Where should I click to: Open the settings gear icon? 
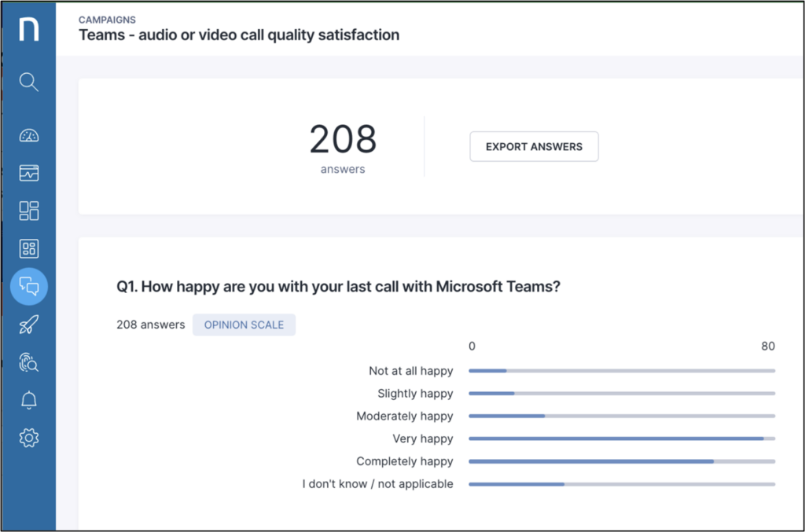coord(29,438)
